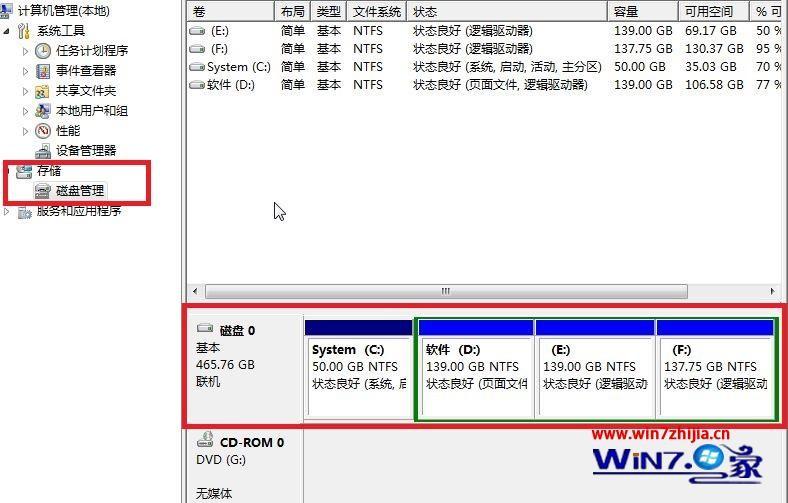Click the 本地用户和组 icon
Viewport: 788px width, 503px height.
tap(43, 111)
